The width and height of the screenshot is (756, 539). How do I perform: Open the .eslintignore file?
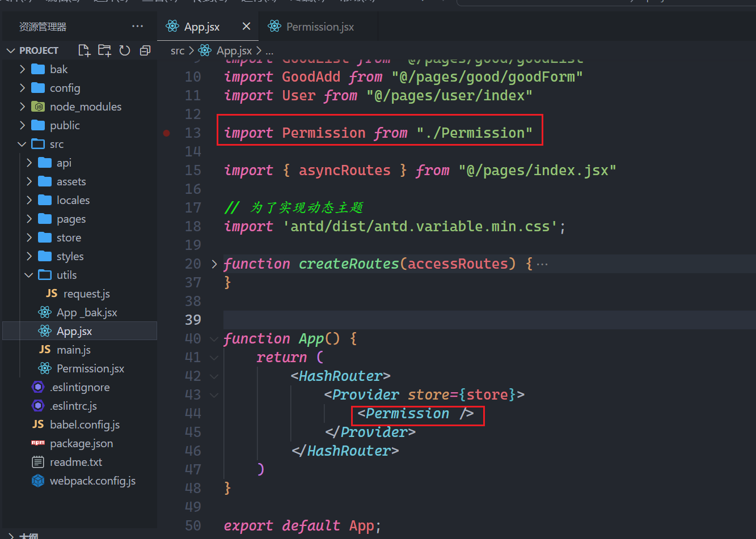pos(79,387)
